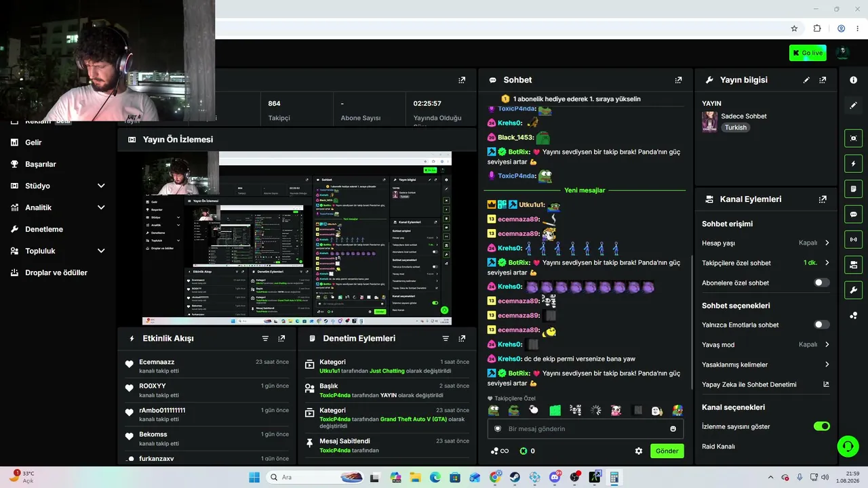The height and width of the screenshot is (488, 868).
Task: Toggle the document moderation actions icon in right rail
Action: coord(853,188)
